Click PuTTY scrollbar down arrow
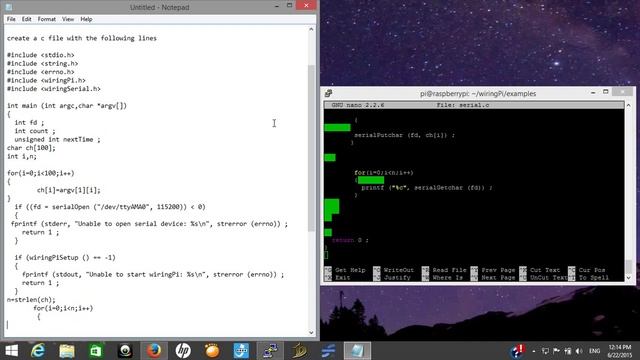640x360 pixels. (629, 278)
